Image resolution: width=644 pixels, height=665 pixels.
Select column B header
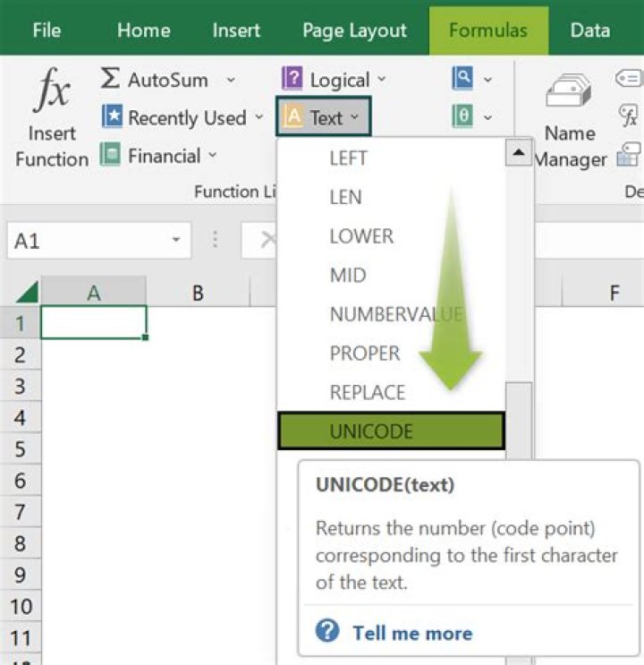pyautogui.click(x=198, y=292)
